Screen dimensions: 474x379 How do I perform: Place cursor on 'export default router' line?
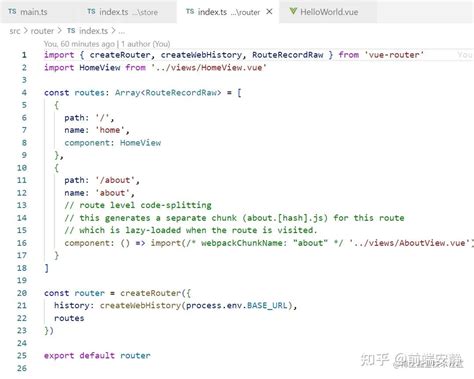point(97,356)
